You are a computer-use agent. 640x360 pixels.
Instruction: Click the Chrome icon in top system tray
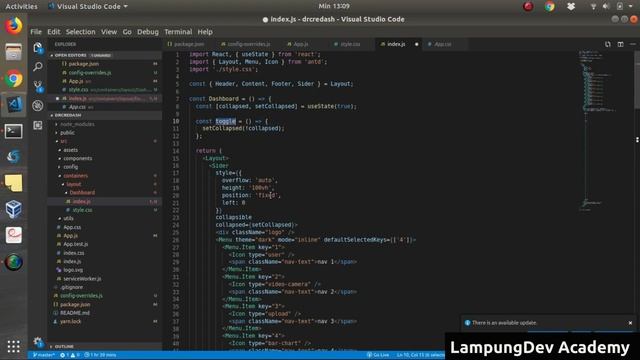click(x=550, y=6)
